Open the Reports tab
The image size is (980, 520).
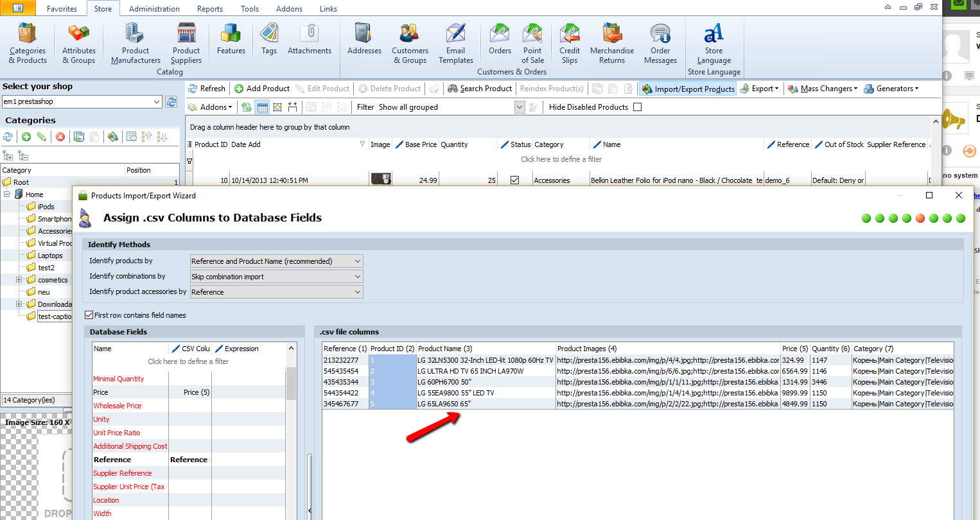click(210, 9)
